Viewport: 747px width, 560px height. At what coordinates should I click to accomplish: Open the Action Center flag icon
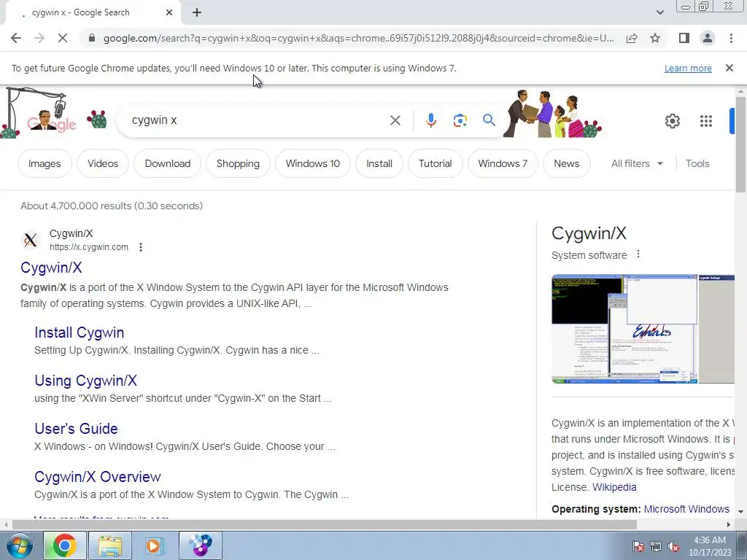coord(638,546)
